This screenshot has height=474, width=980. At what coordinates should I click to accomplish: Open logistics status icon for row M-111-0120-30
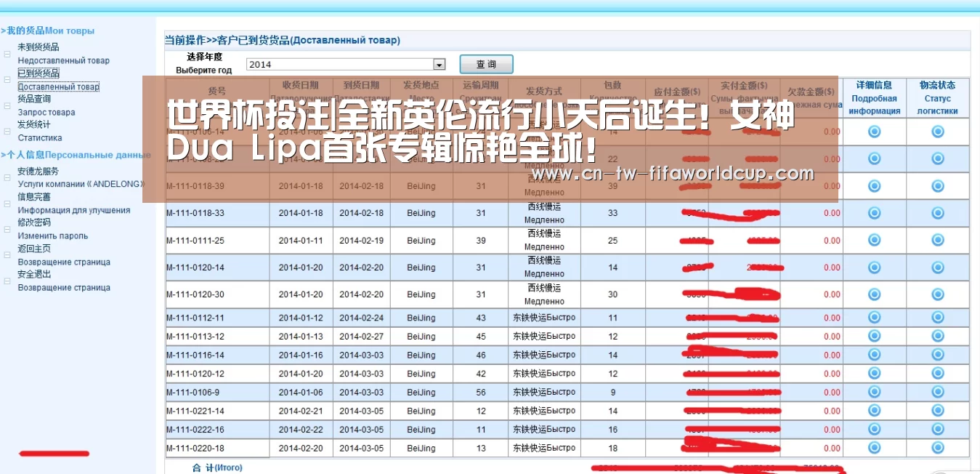coord(938,294)
